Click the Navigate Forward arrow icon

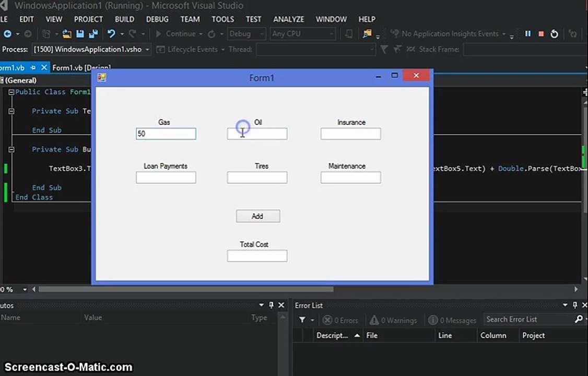(x=28, y=34)
